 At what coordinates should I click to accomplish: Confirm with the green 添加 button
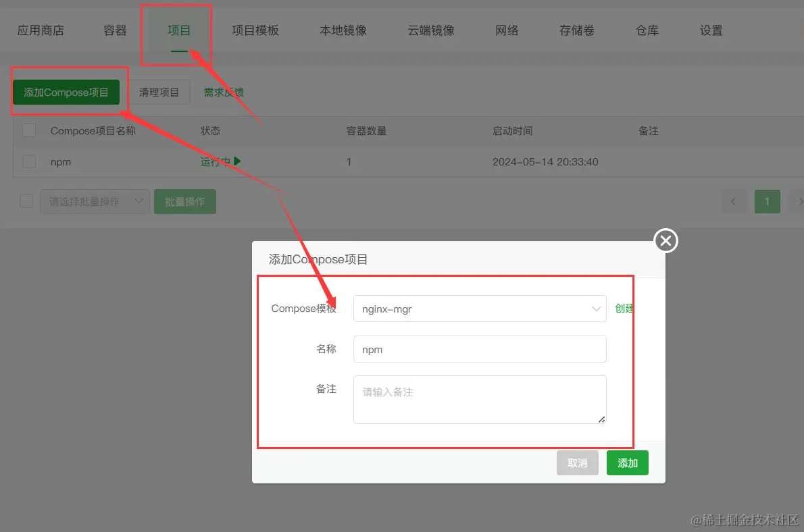[x=628, y=463]
